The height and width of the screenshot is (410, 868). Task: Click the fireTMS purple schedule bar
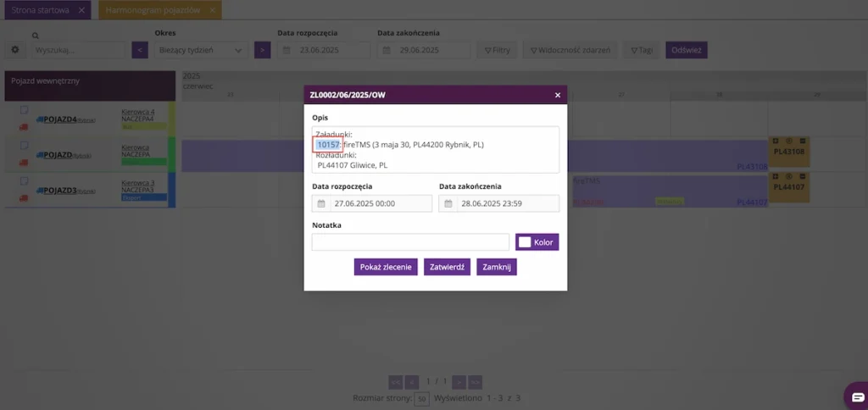pyautogui.click(x=670, y=191)
